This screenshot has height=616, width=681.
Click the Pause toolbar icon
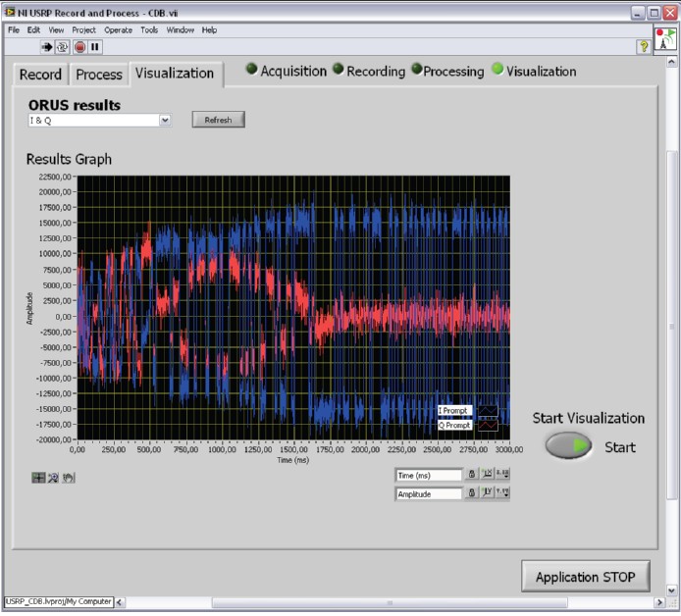pos(95,46)
